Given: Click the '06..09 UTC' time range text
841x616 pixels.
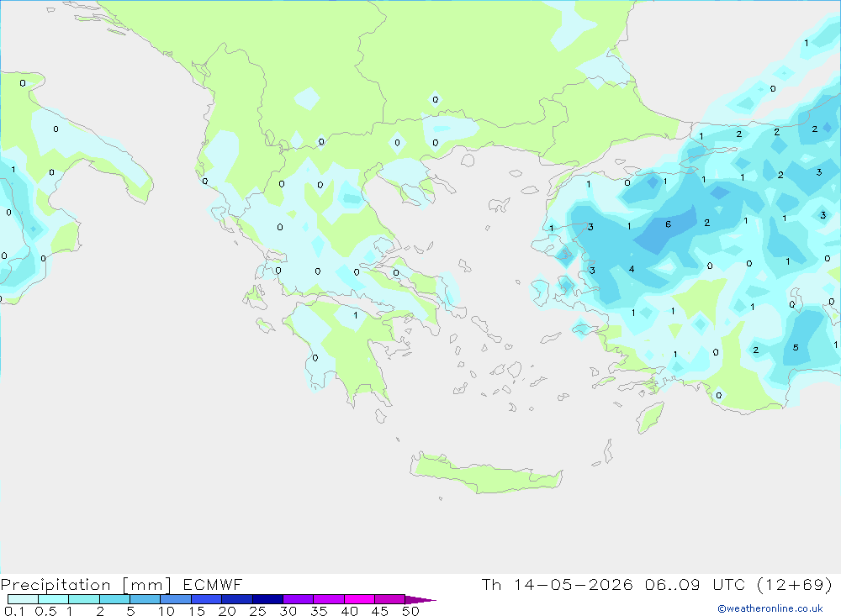Looking at the screenshot, I should [x=694, y=584].
